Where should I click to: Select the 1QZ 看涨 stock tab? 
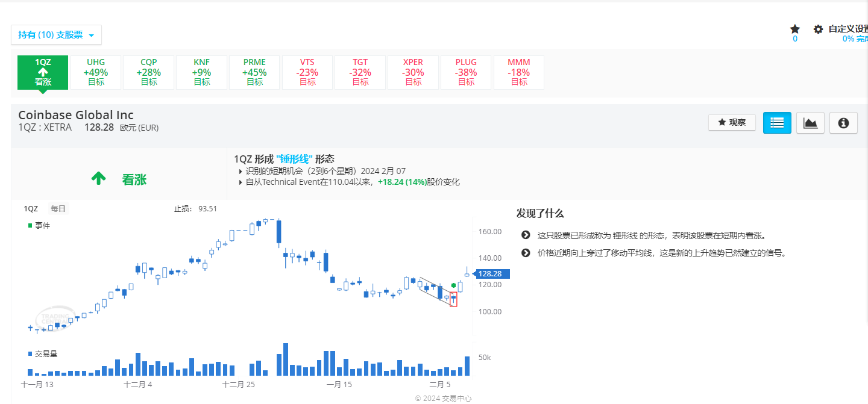click(43, 72)
